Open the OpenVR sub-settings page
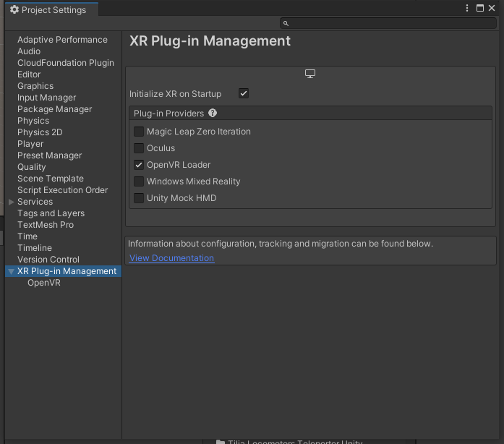The image size is (504, 444). [44, 283]
